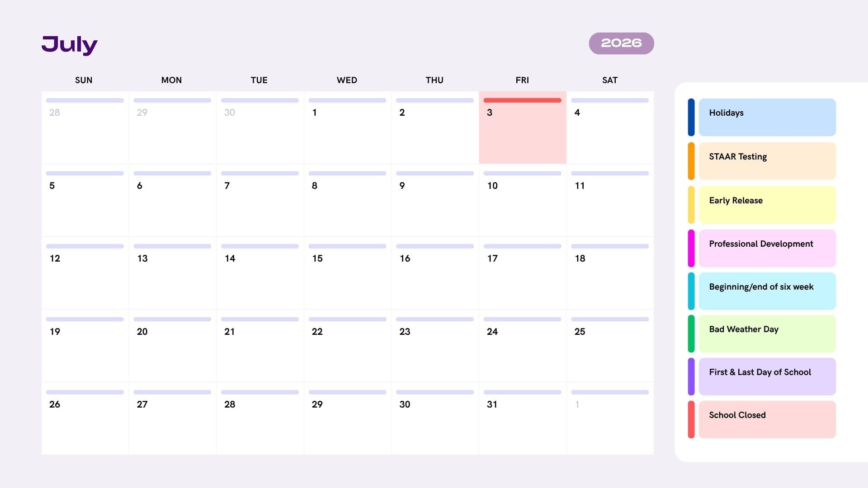Click the orange STAAR Testing color bar
The height and width of the screenshot is (488, 868).
691,161
